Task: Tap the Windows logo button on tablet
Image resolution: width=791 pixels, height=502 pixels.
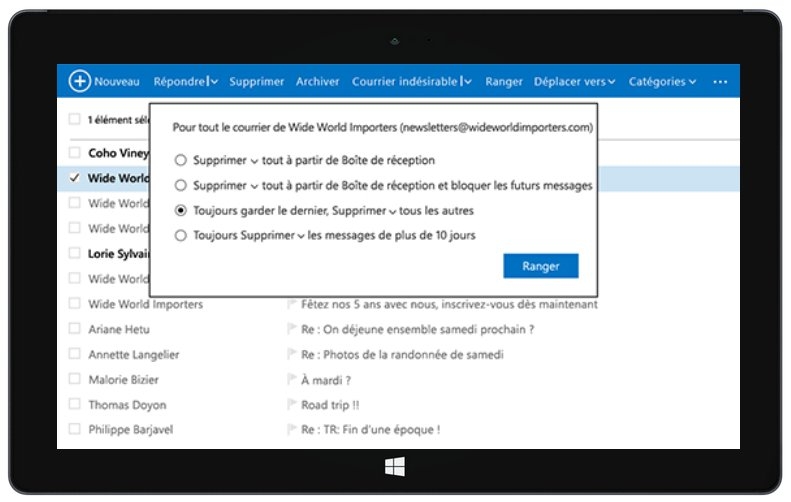Action: 394,467
